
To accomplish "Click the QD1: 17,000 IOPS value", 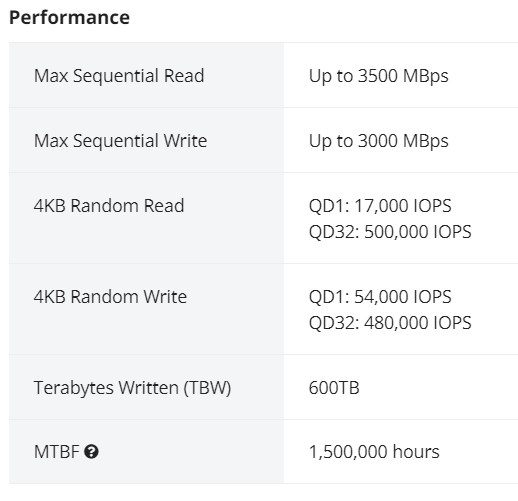I will (380, 206).
